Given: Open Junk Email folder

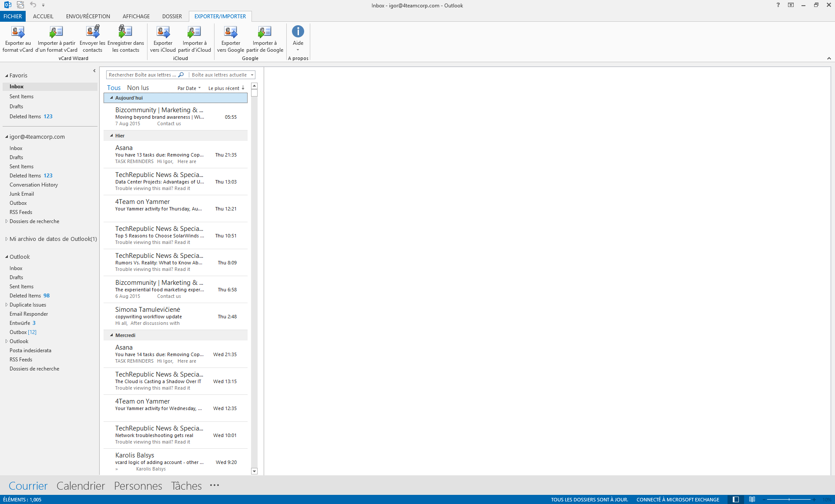Looking at the screenshot, I should pos(22,194).
